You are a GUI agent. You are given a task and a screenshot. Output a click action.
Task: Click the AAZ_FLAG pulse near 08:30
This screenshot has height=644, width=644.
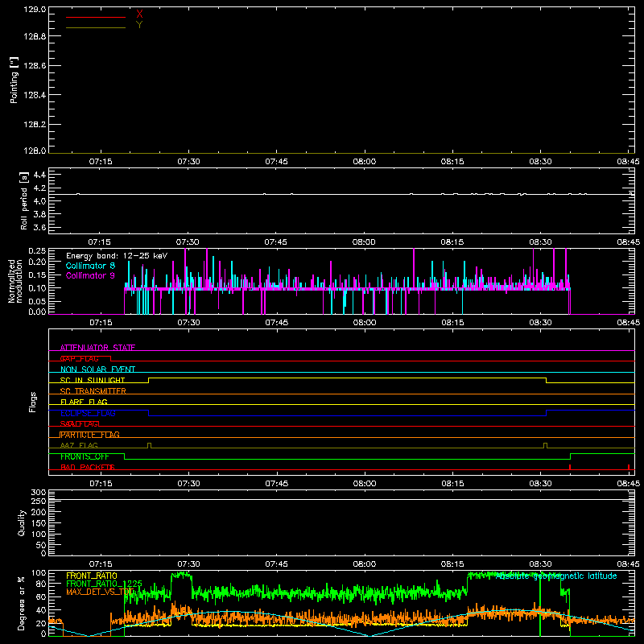[545, 445]
